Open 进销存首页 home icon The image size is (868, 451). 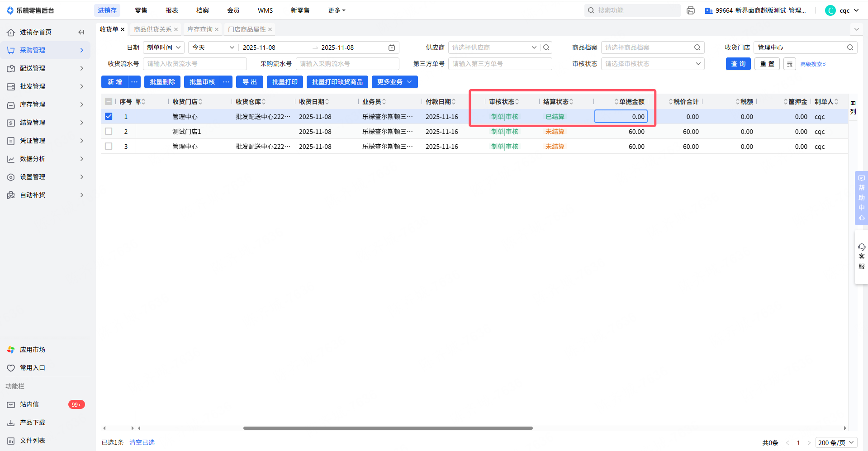pos(11,32)
